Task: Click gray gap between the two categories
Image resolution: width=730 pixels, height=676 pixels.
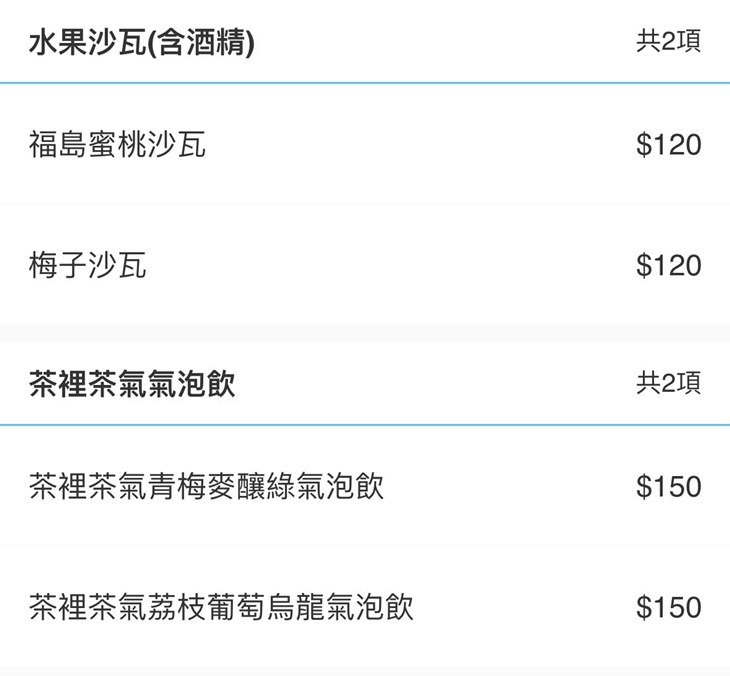Action: 365,333
